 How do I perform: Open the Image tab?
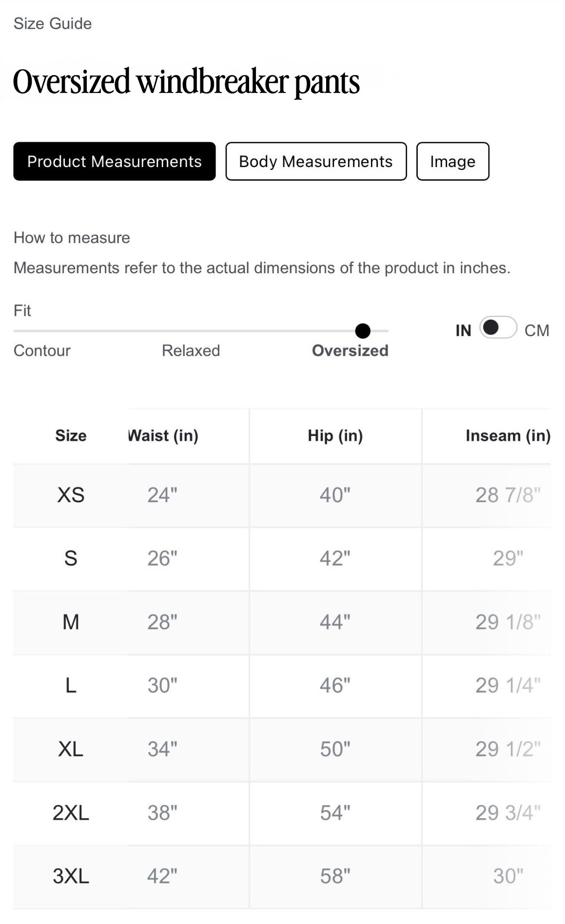click(452, 161)
